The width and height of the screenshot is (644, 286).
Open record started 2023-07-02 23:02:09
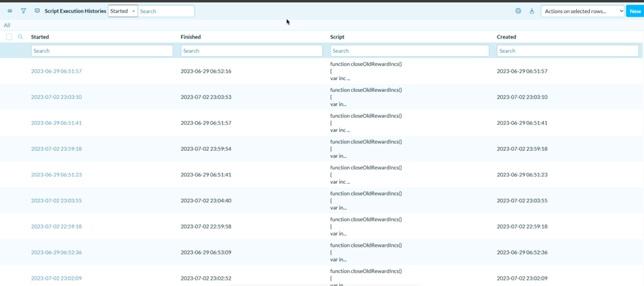pyautogui.click(x=56, y=278)
